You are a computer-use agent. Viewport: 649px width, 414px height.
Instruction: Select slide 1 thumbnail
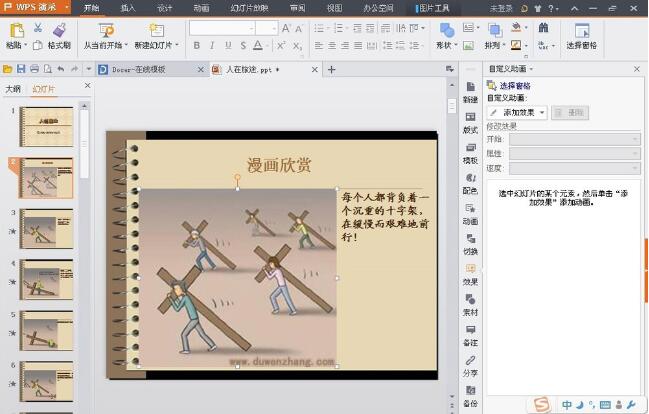tap(47, 127)
